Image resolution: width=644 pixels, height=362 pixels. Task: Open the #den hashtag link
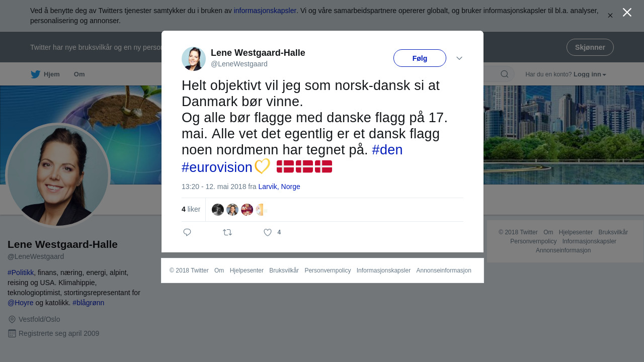click(x=387, y=150)
